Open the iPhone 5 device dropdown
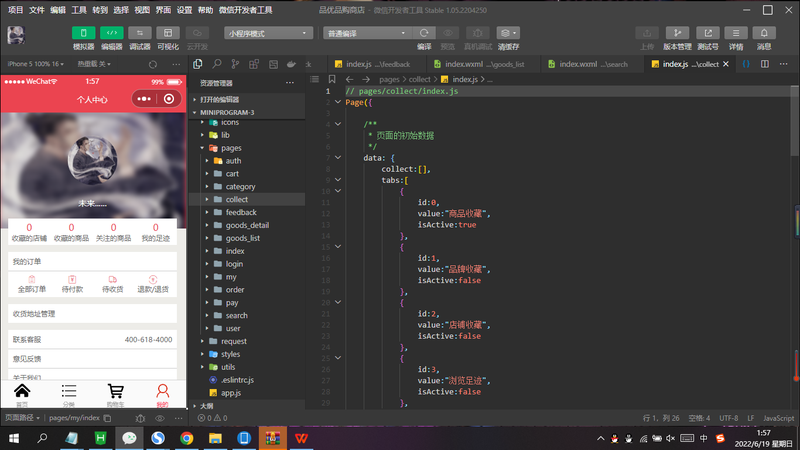The image size is (800, 450). (35, 64)
